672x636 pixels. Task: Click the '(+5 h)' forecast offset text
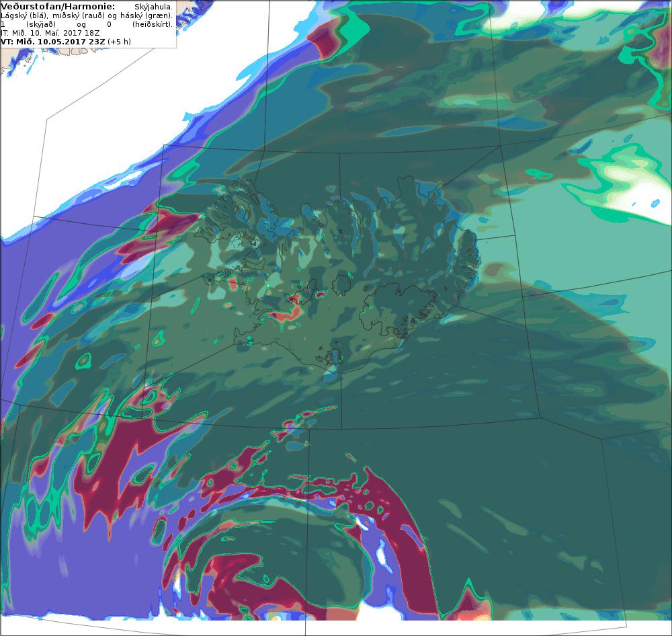(x=120, y=42)
